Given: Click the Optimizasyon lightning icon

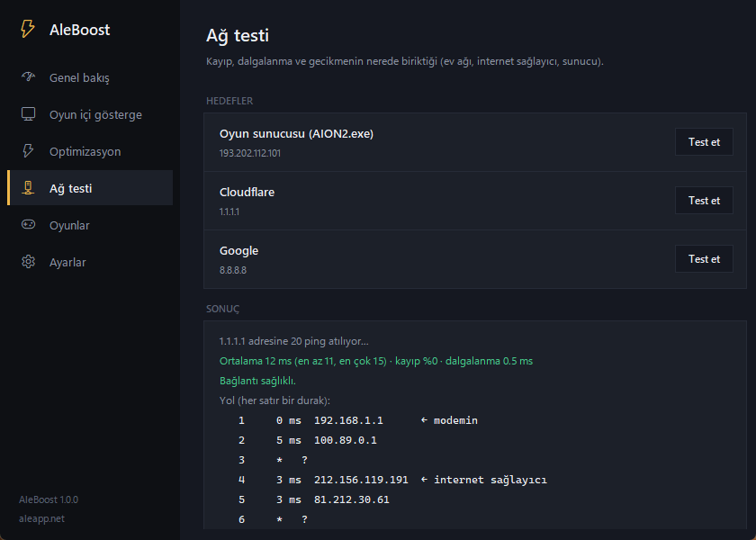Looking at the screenshot, I should pyautogui.click(x=28, y=151).
